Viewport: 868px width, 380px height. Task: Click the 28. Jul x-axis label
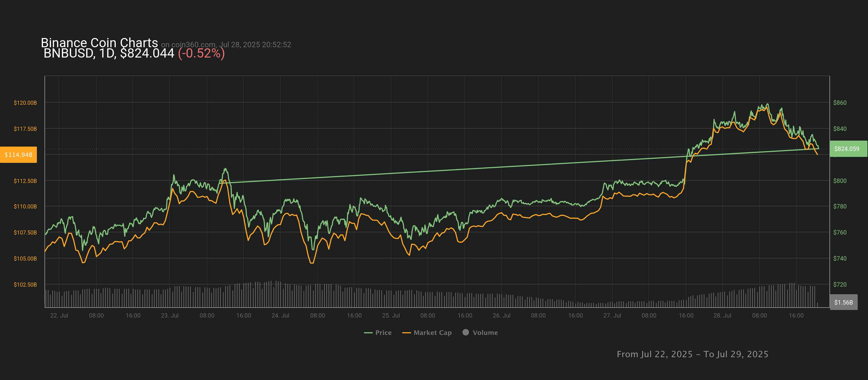tap(722, 316)
